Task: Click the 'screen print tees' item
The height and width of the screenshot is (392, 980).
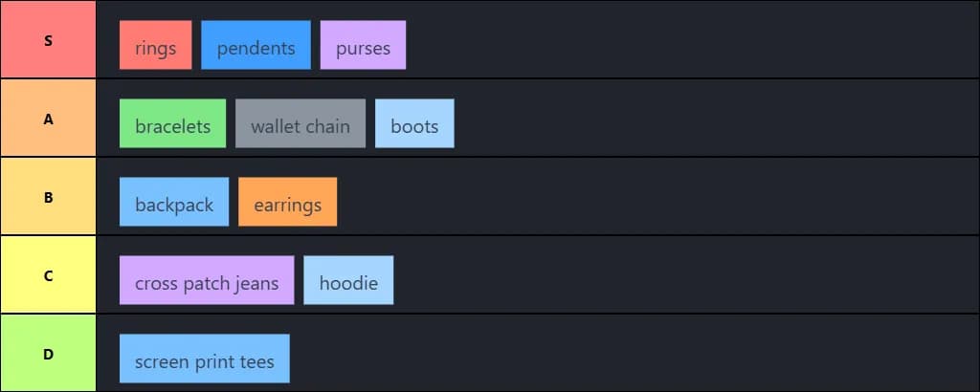Action: tap(205, 359)
